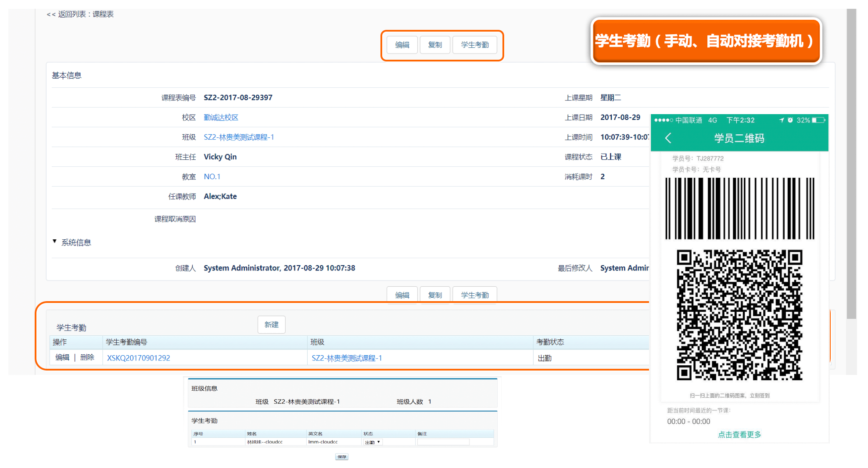Click the 课程状态 value 已上课
This screenshot has width=868, height=468.
coord(610,157)
